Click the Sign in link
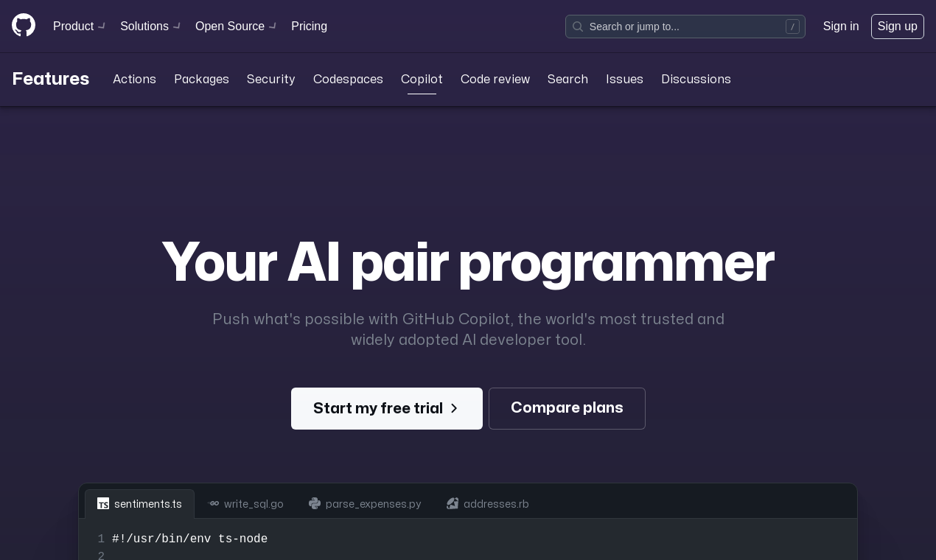This screenshot has height=560, width=936. [x=841, y=27]
